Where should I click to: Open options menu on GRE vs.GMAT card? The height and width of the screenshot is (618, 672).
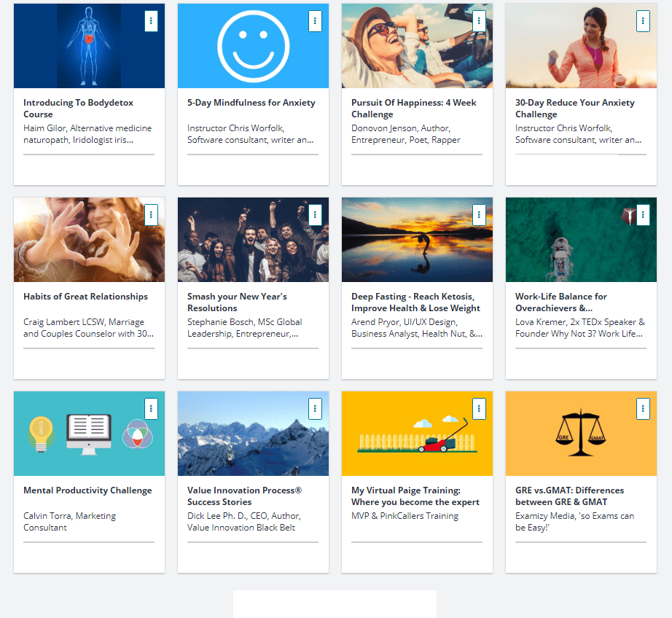click(x=643, y=409)
